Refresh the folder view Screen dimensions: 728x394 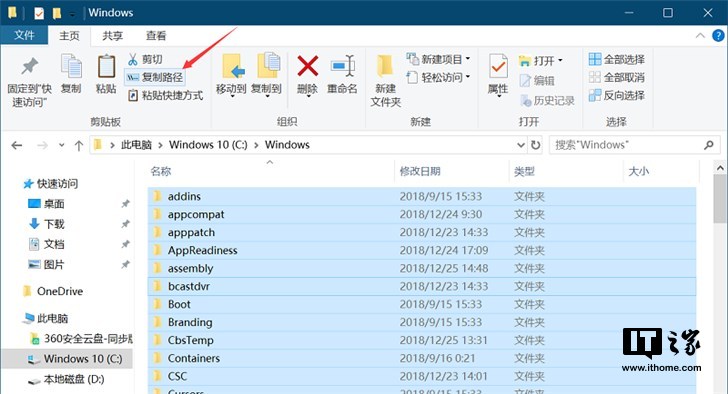[536, 145]
